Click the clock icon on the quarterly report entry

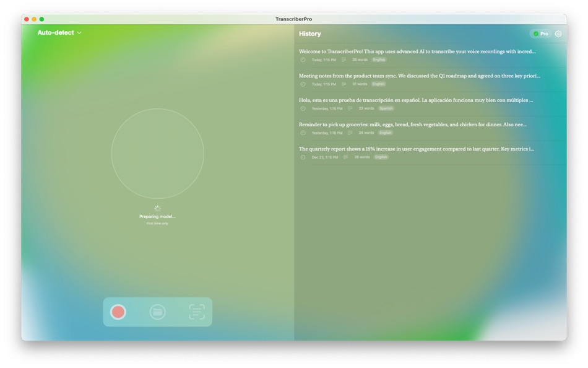(x=301, y=156)
